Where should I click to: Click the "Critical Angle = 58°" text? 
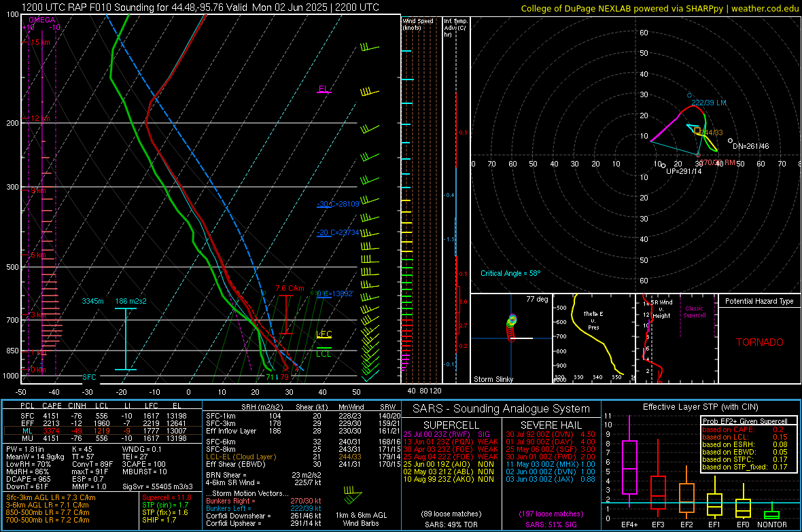[510, 273]
